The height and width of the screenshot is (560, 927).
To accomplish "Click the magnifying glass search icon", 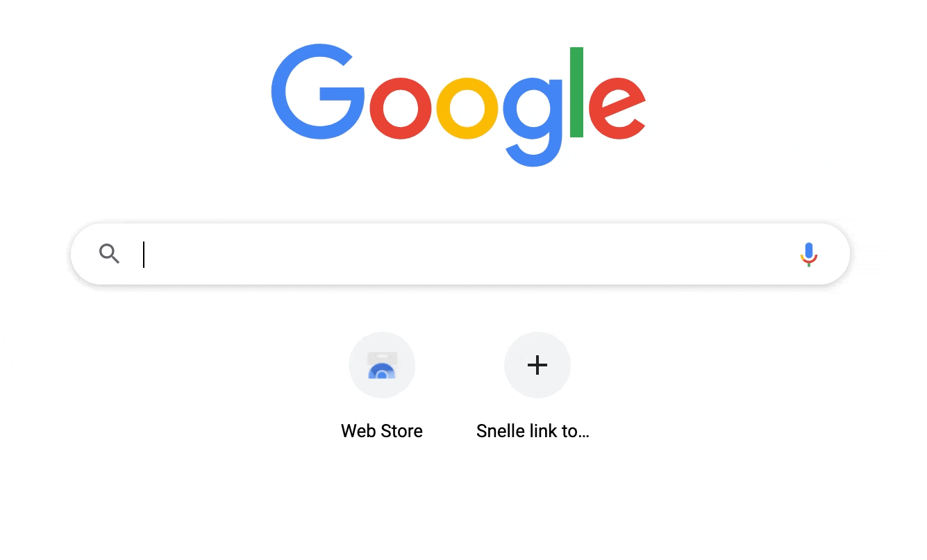I will click(x=109, y=254).
